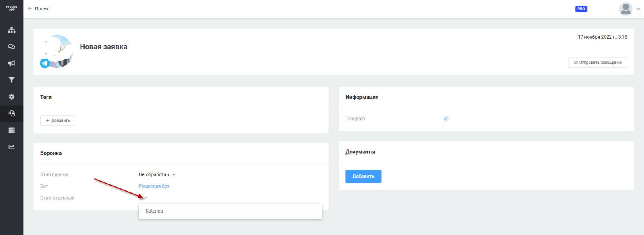Open the funnel filter sidebar icon
The width and height of the screenshot is (644, 235).
[x=12, y=80]
